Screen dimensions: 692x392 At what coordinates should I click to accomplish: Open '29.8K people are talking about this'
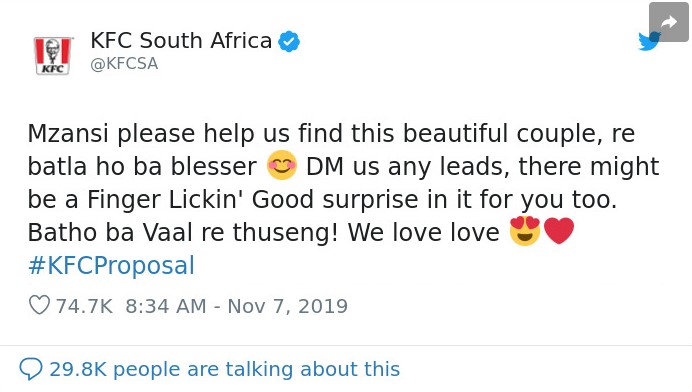tap(225, 369)
